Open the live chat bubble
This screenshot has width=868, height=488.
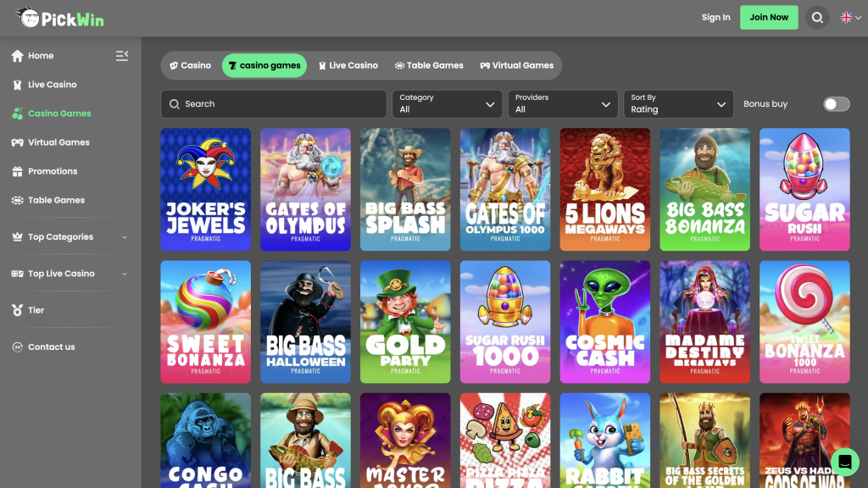tap(845, 462)
